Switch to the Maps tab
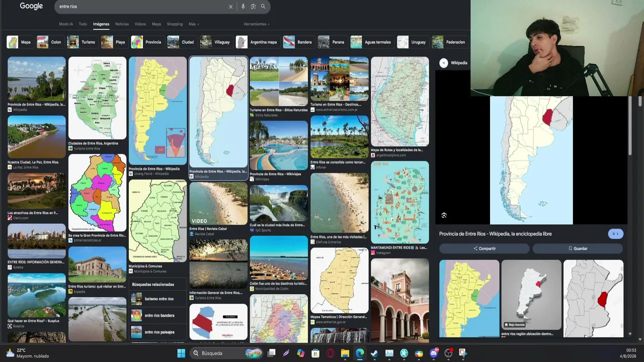 pyautogui.click(x=156, y=24)
